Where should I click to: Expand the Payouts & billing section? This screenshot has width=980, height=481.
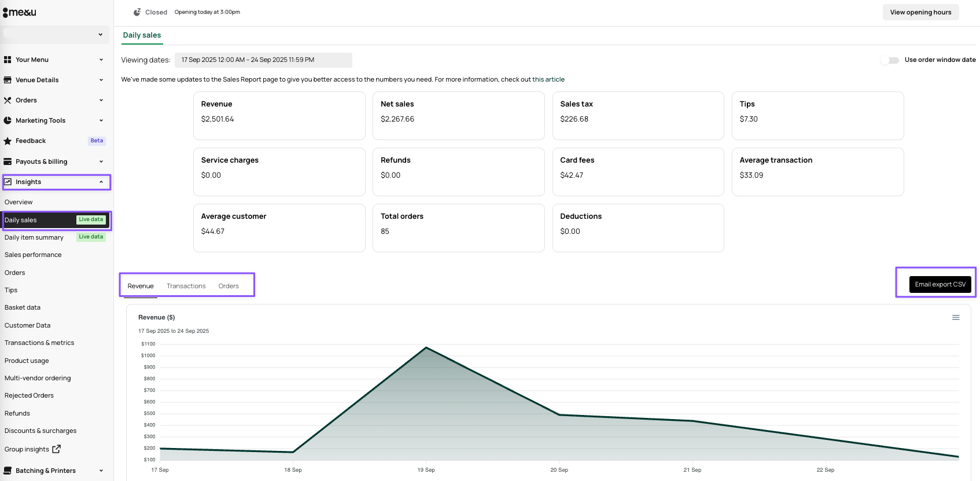point(101,161)
